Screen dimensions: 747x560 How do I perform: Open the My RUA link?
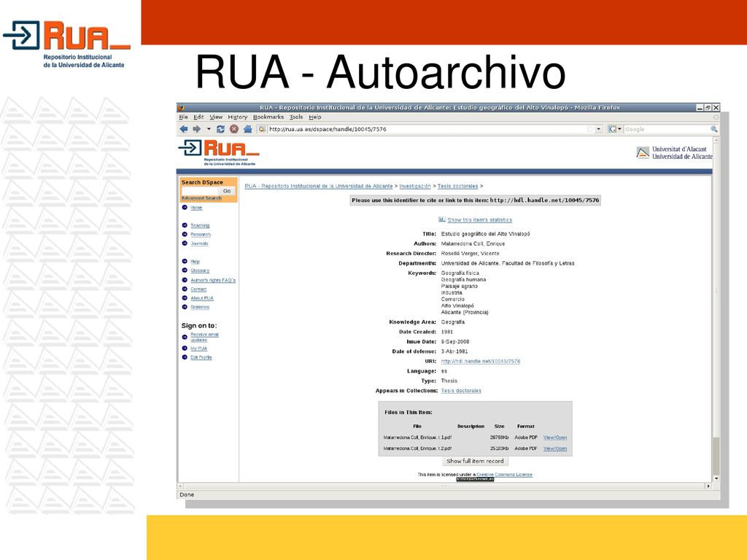click(x=198, y=349)
